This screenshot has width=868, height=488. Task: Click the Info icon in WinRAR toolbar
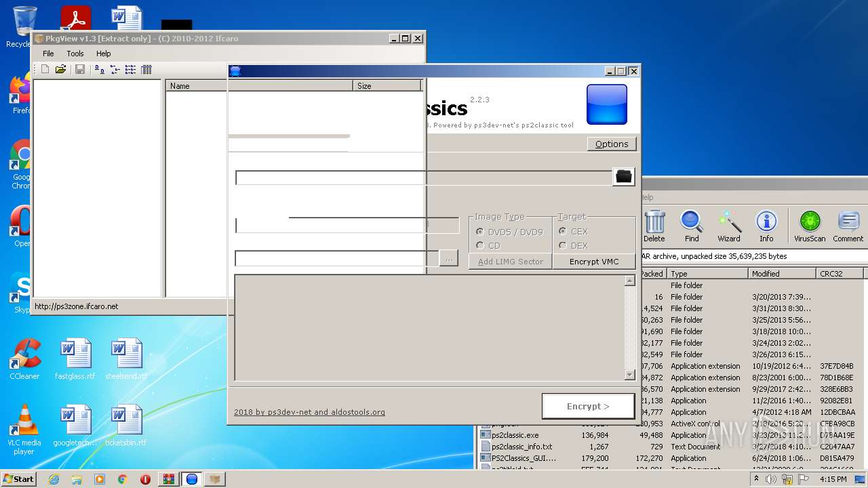(766, 226)
